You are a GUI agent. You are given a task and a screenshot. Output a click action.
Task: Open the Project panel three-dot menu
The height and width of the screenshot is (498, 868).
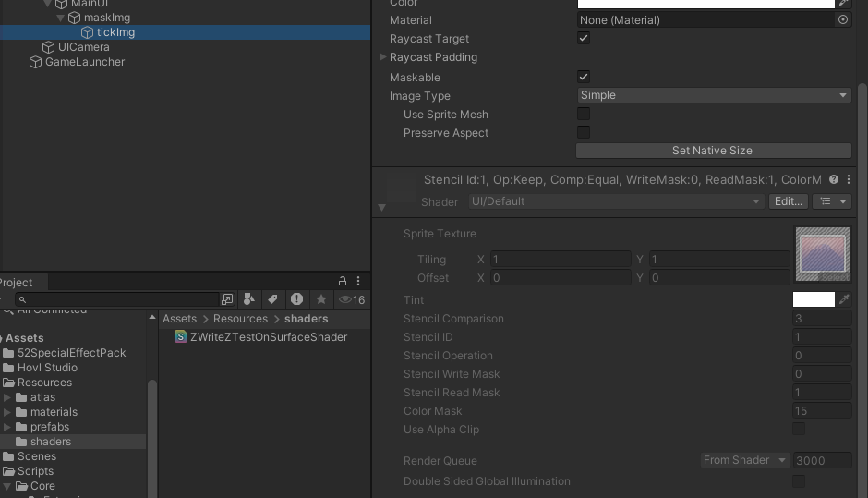tap(358, 282)
